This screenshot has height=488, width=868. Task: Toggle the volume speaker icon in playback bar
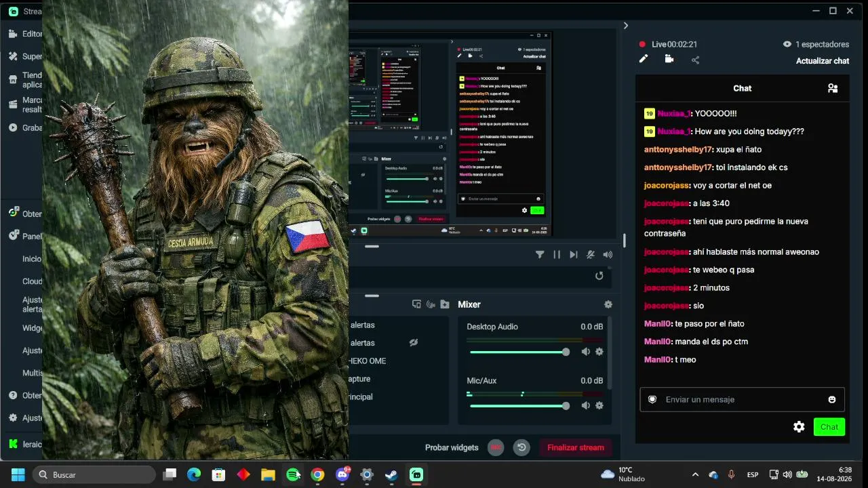tap(608, 255)
